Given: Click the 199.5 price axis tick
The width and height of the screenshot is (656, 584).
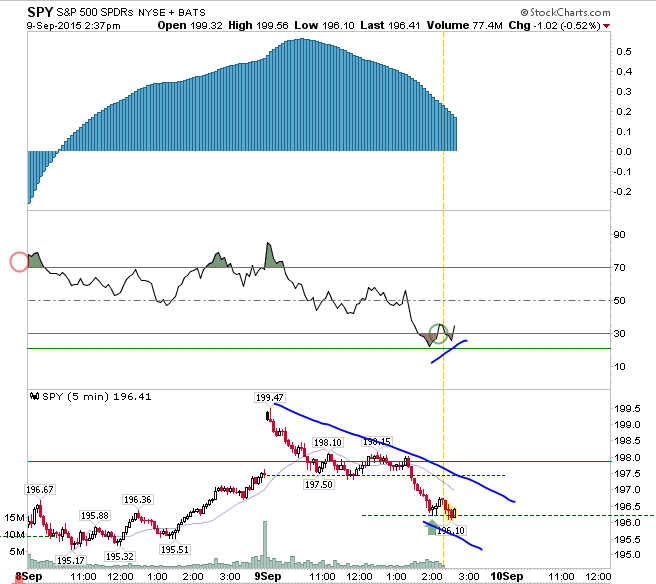Looking at the screenshot, I should pyautogui.click(x=627, y=409).
